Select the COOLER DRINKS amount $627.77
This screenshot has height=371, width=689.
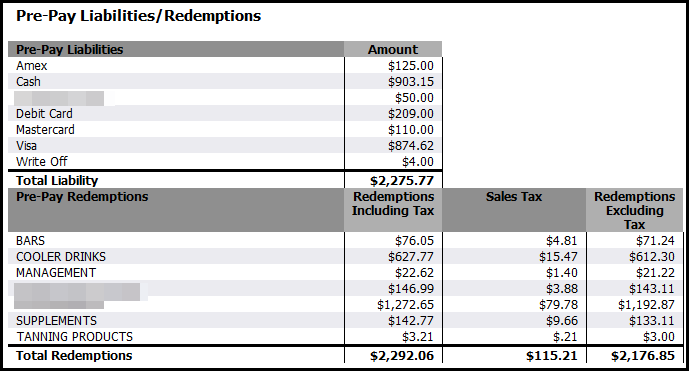coord(410,257)
